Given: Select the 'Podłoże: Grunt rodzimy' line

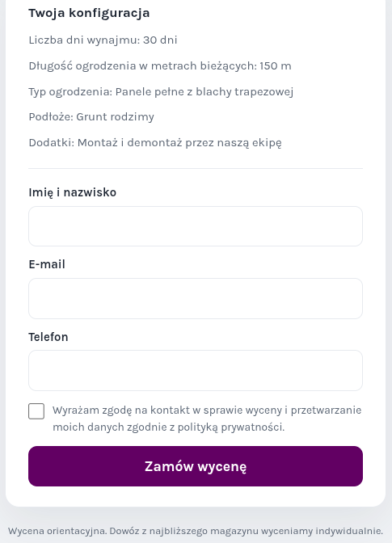Looking at the screenshot, I should 91,117.
